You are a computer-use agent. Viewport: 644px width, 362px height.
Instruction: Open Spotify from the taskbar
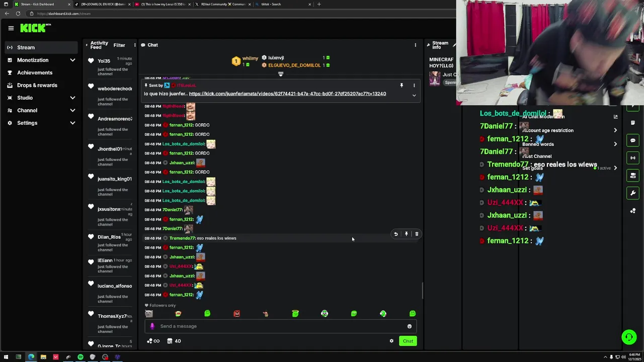pyautogui.click(x=80, y=357)
